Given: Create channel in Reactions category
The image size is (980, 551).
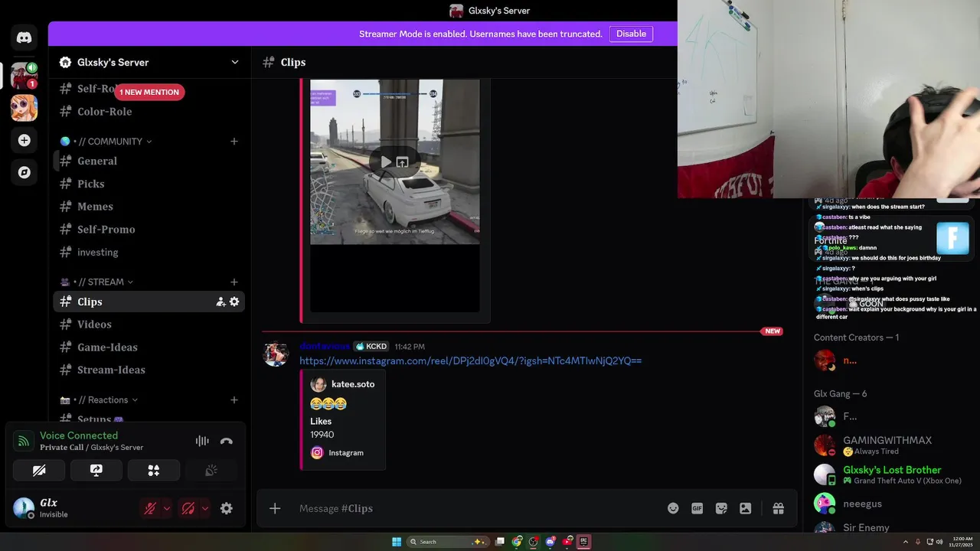Looking at the screenshot, I should [234, 399].
